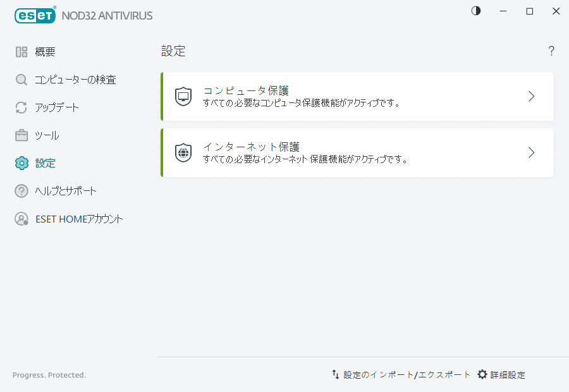Toggle the dark mode contrast switch
Viewport: 569px width, 392px height.
tap(475, 11)
